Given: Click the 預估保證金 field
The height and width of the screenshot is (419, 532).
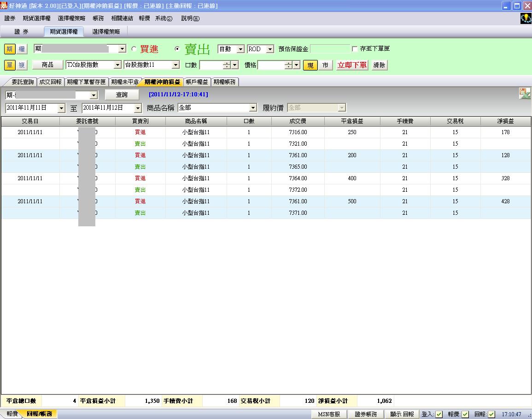Looking at the screenshot, I should tap(330, 49).
